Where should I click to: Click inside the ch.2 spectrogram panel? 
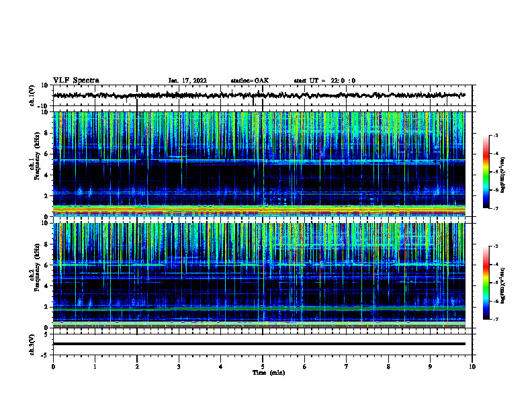(259, 275)
